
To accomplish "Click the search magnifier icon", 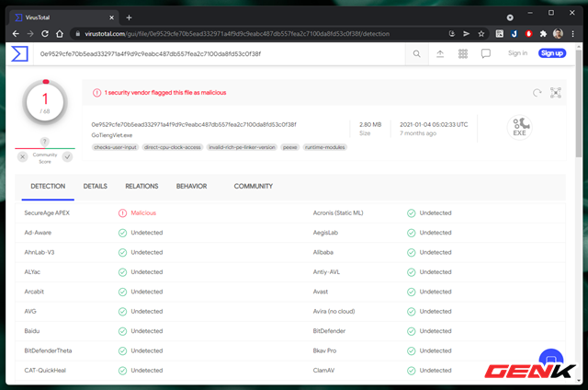I will [x=416, y=53].
